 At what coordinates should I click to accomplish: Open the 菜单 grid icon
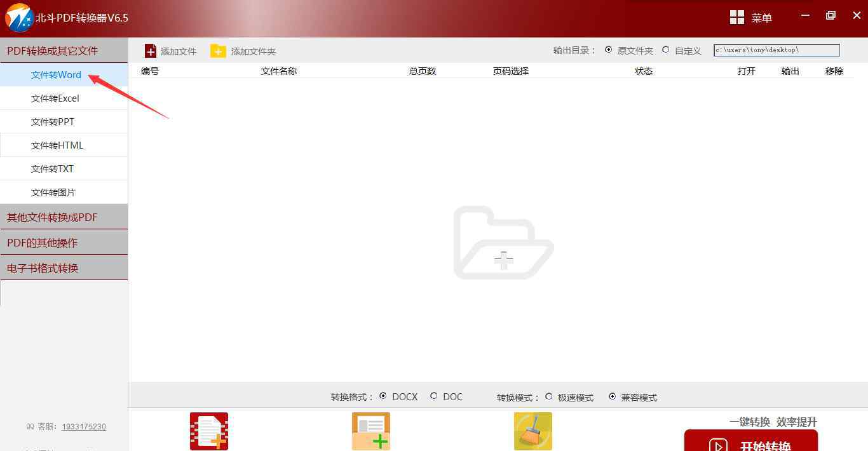737,17
